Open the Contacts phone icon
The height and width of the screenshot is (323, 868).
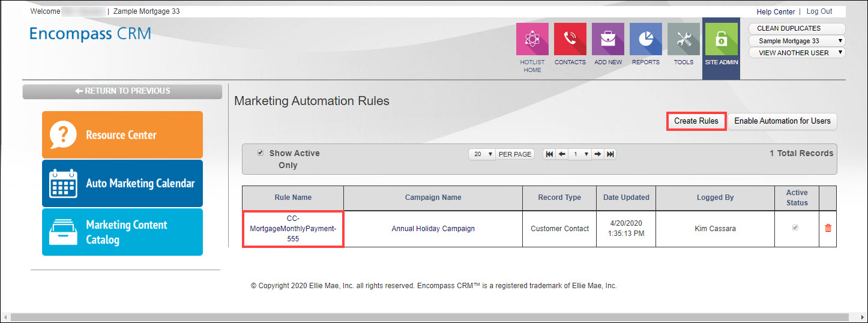570,39
